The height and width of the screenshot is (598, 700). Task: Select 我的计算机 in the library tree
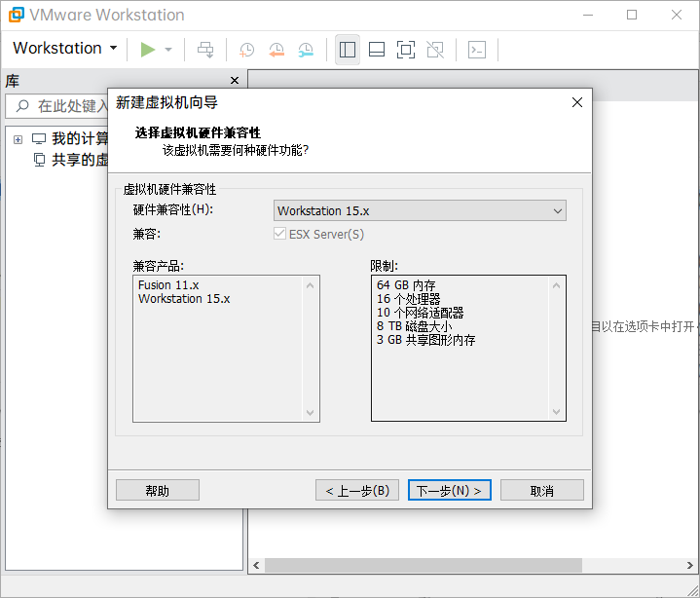coord(80,139)
